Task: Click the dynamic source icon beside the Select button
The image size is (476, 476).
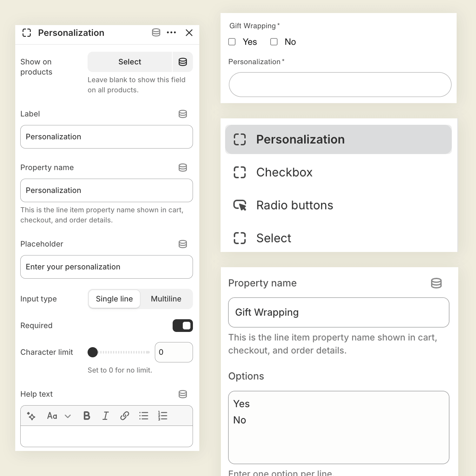Action: click(x=183, y=62)
